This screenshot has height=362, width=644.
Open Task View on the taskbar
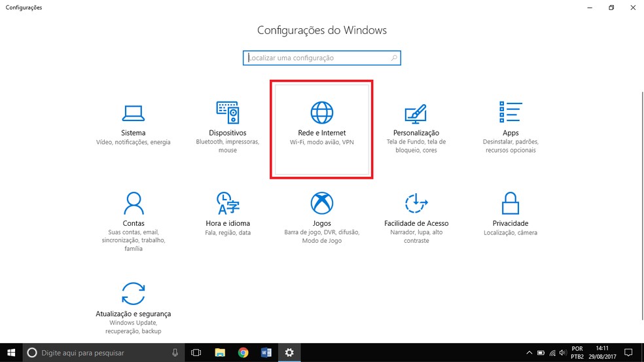(x=196, y=353)
